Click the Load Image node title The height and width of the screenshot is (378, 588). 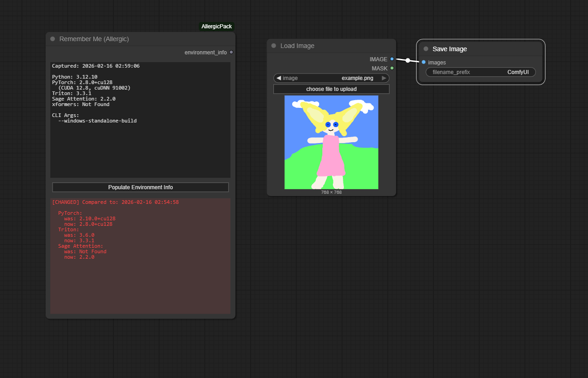coord(297,46)
